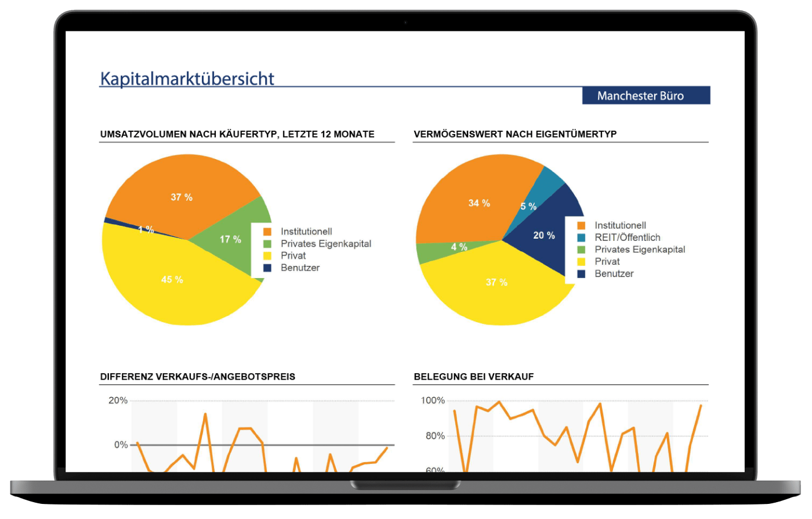Click the Belegung bei Verkauf chart heading
The width and height of the screenshot is (812, 519).
click(473, 377)
